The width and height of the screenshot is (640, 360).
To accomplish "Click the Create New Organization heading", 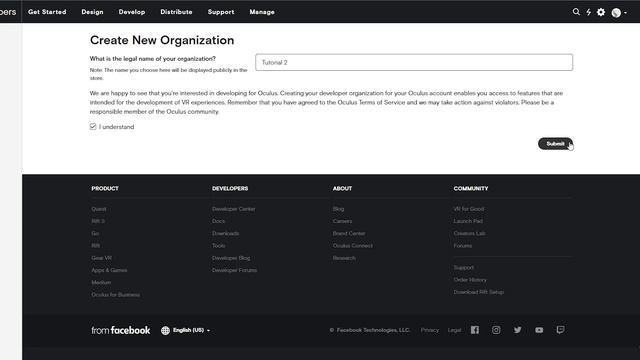I will [x=162, y=40].
